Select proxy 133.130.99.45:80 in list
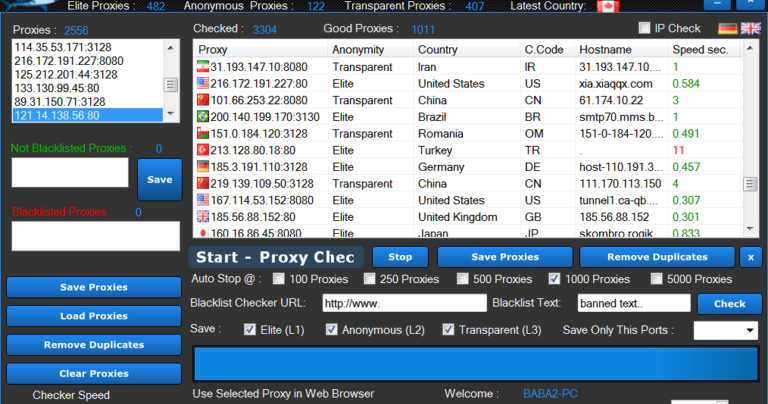Screen dimensions: 768x404 coord(87,88)
